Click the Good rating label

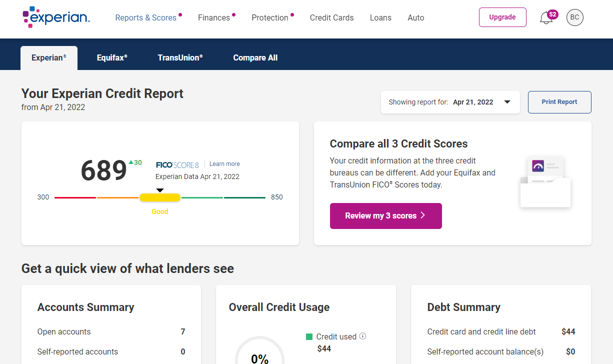[160, 211]
